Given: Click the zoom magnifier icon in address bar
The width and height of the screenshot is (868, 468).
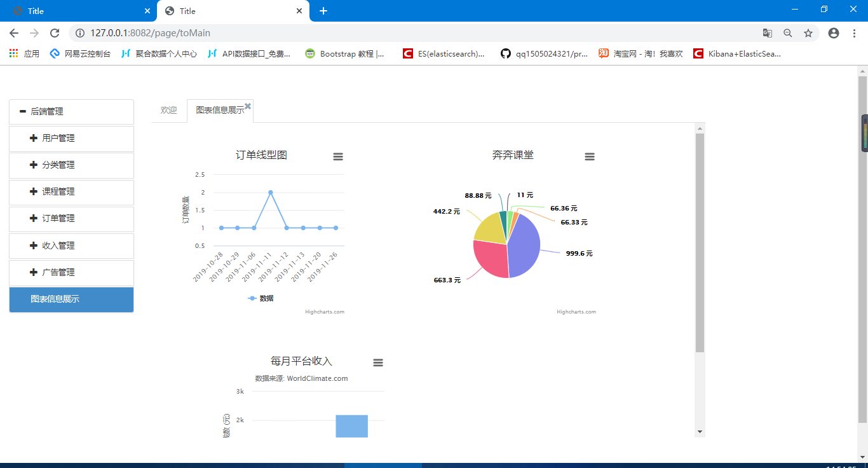Looking at the screenshot, I should [x=788, y=33].
